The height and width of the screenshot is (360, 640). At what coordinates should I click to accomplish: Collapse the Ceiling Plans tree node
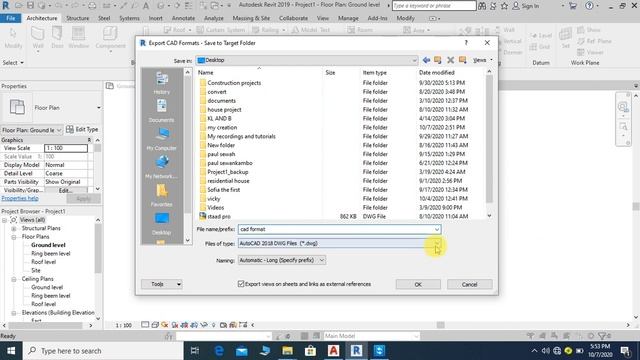[14, 279]
